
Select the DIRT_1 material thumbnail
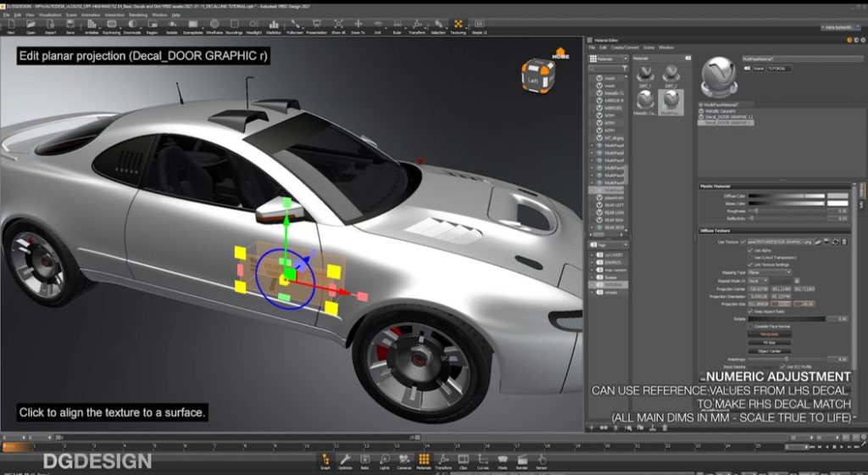pyautogui.click(x=645, y=76)
